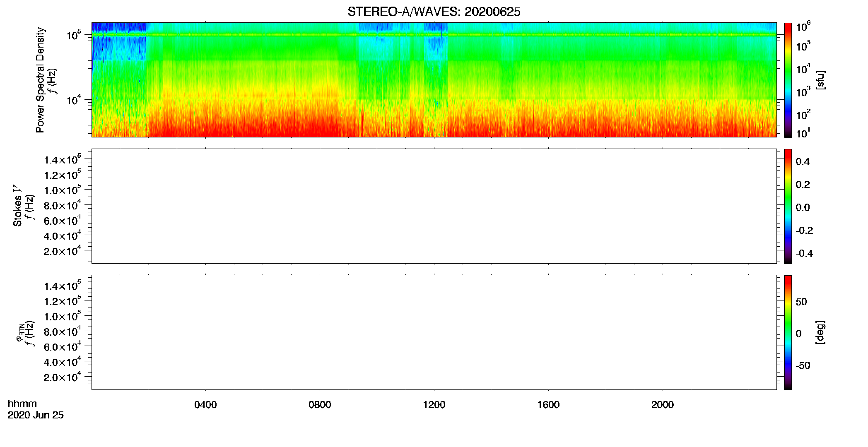868x447 pixels.
Task: Click the -50 label on degree colorbar
Action: coord(803,365)
